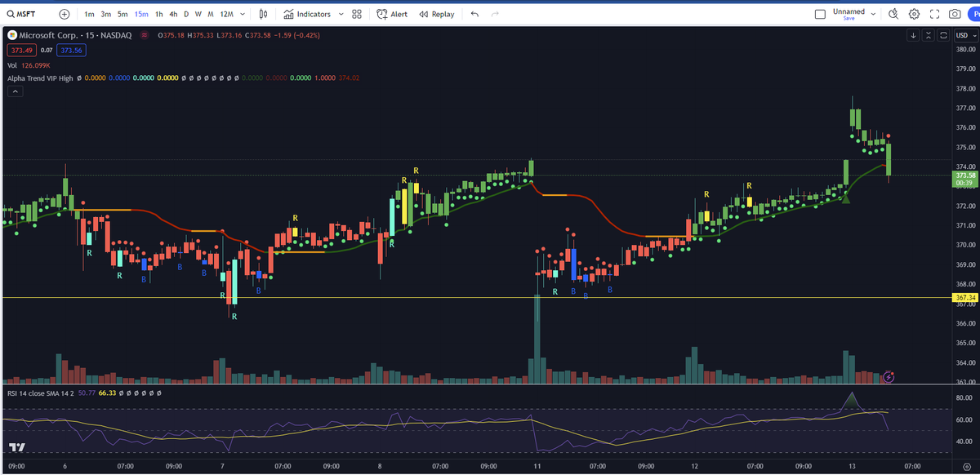The image size is (980, 475).
Task: Click the yellow 367.34 price line label
Action: 966,298
